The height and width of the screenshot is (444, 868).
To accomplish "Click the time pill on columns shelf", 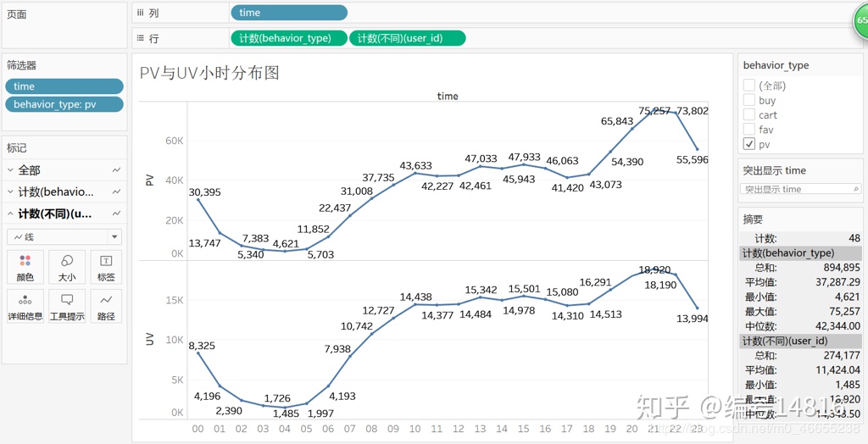I will pos(290,13).
